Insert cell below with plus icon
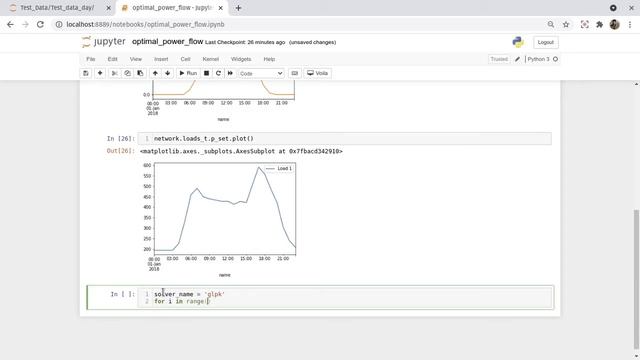Image resolution: width=640 pixels, height=360 pixels. click(100, 73)
